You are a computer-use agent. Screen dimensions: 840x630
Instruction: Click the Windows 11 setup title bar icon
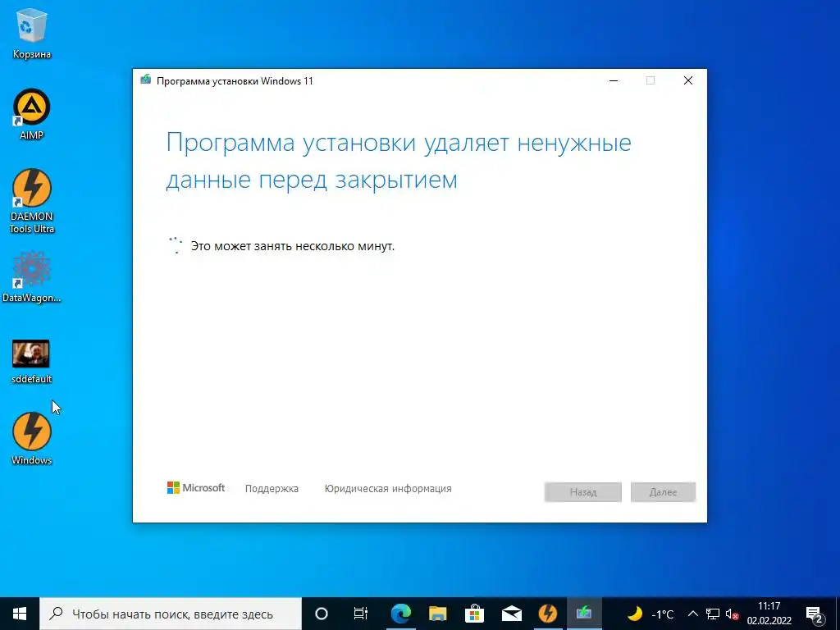pos(146,80)
